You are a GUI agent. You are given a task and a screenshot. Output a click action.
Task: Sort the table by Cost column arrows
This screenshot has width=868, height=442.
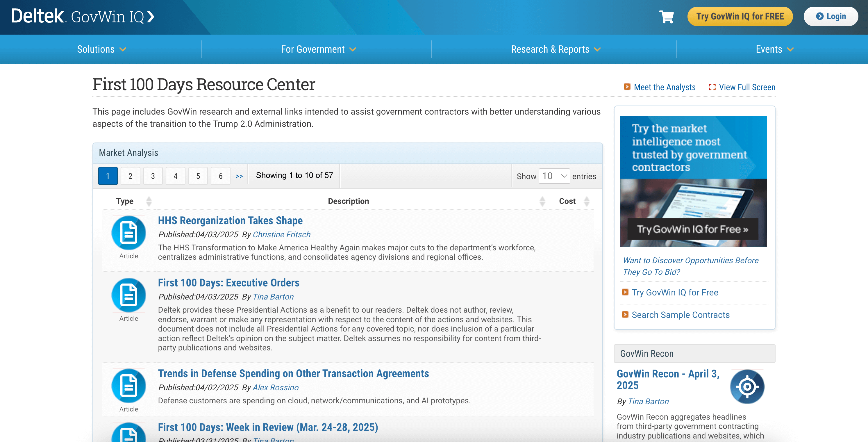[x=586, y=201]
